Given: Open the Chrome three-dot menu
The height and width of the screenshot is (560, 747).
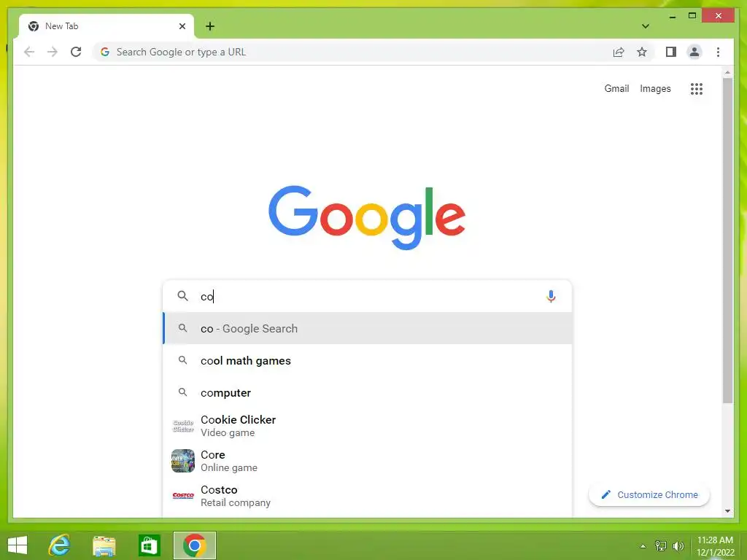Looking at the screenshot, I should click(718, 52).
